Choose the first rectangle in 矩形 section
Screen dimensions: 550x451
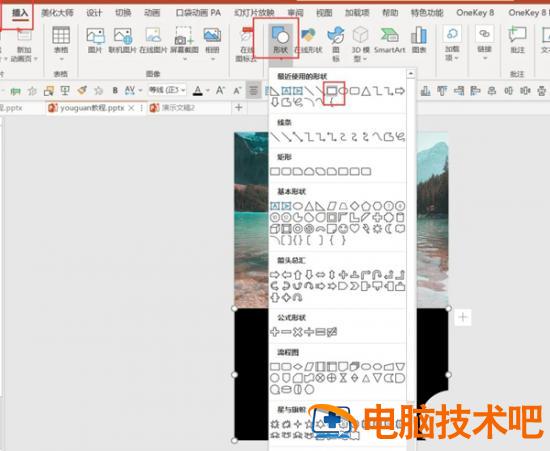(275, 171)
